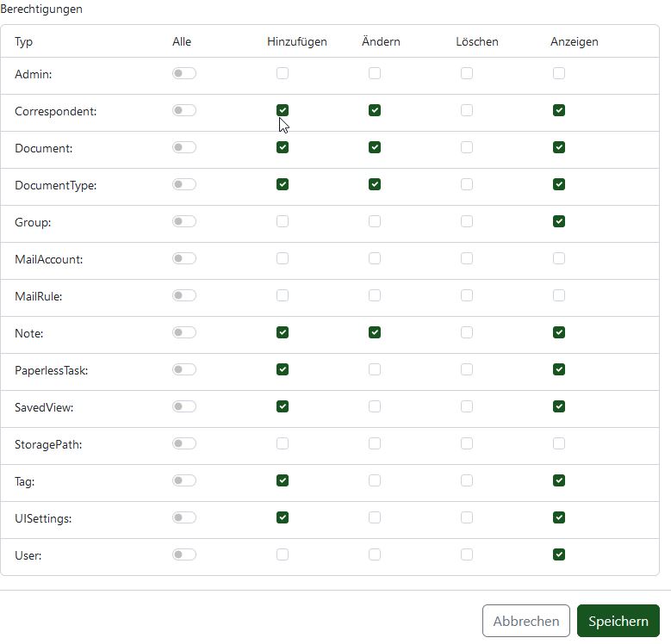Uncheck Hinzufügen for UISettings
Image resolution: width=671 pixels, height=644 pixels.
tap(283, 517)
